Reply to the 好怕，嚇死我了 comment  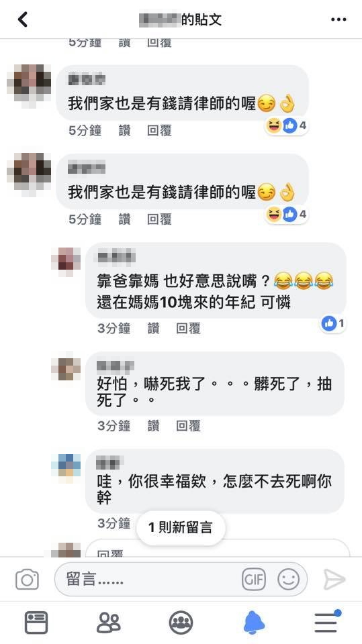tap(189, 426)
